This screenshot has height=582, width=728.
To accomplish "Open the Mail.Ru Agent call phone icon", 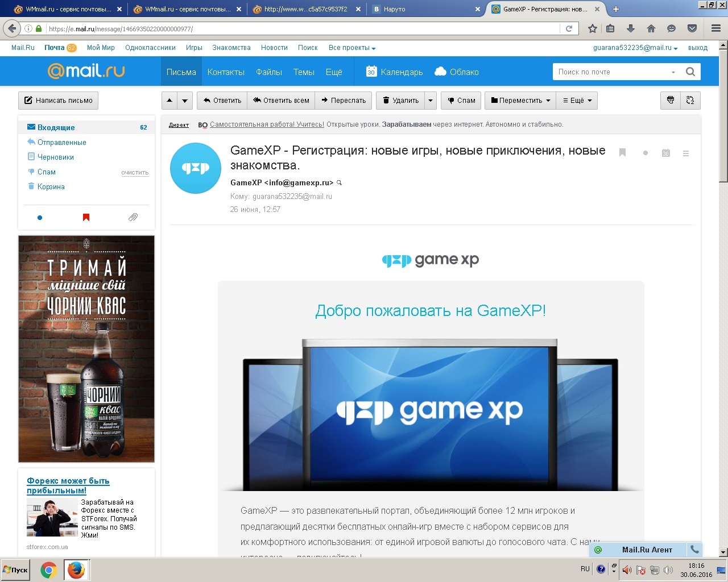I will tap(694, 550).
